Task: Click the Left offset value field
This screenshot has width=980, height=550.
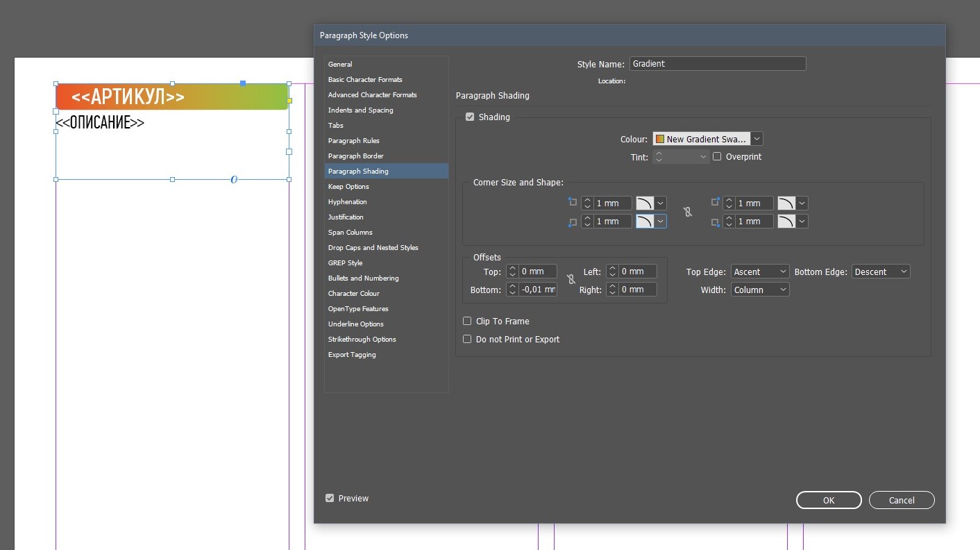Action: pos(638,272)
